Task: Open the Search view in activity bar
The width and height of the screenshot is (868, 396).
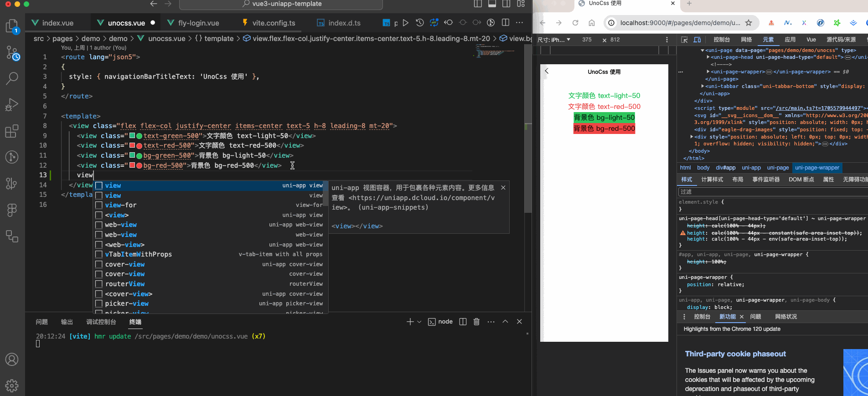Action: point(12,78)
